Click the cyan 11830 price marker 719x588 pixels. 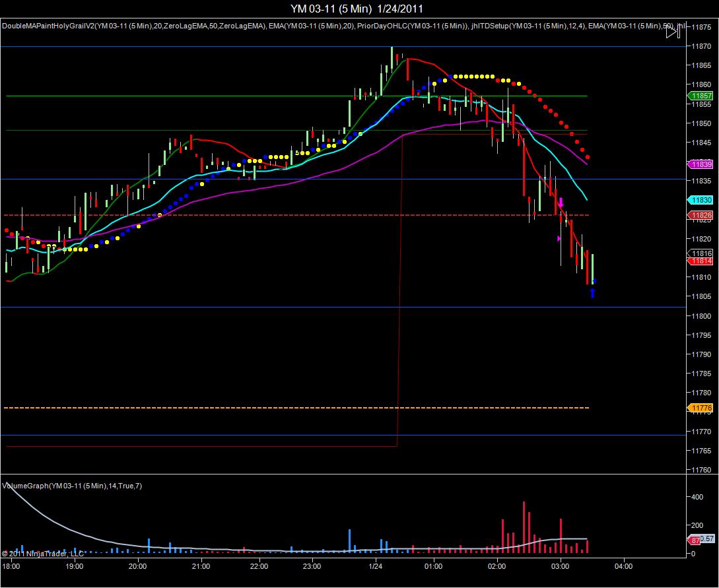[701, 200]
